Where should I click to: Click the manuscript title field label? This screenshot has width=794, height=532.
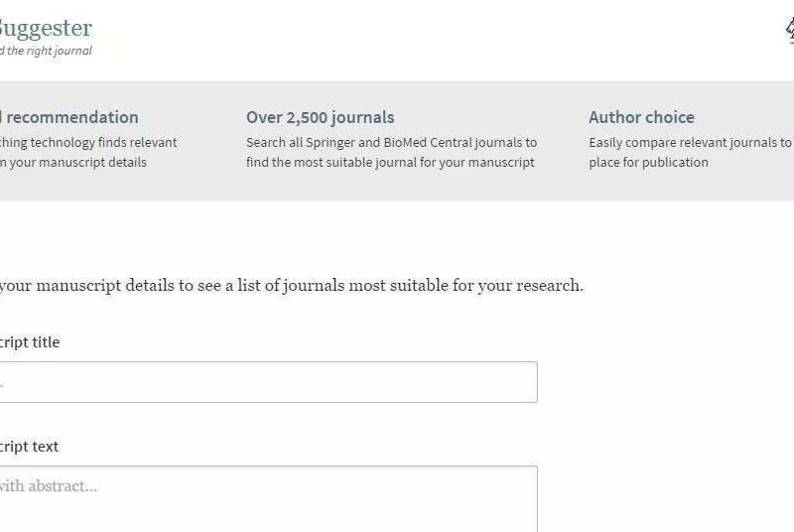(30, 342)
